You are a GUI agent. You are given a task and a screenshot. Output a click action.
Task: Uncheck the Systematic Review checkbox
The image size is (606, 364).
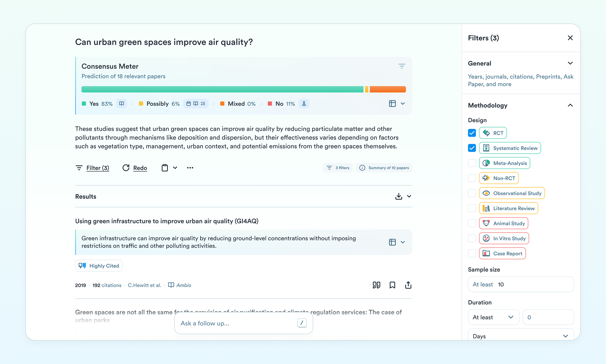click(x=472, y=148)
